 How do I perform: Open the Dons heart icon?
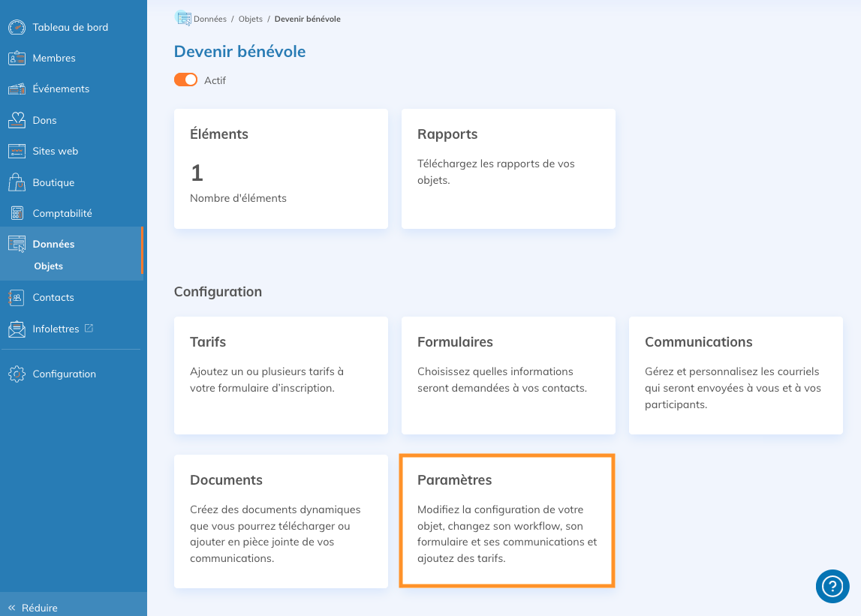17,120
